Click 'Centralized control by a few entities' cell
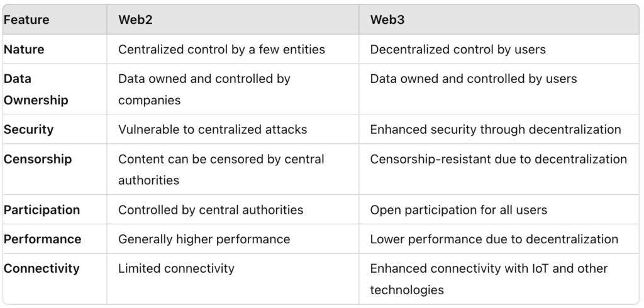This screenshot has height=308, width=644. 221,49
